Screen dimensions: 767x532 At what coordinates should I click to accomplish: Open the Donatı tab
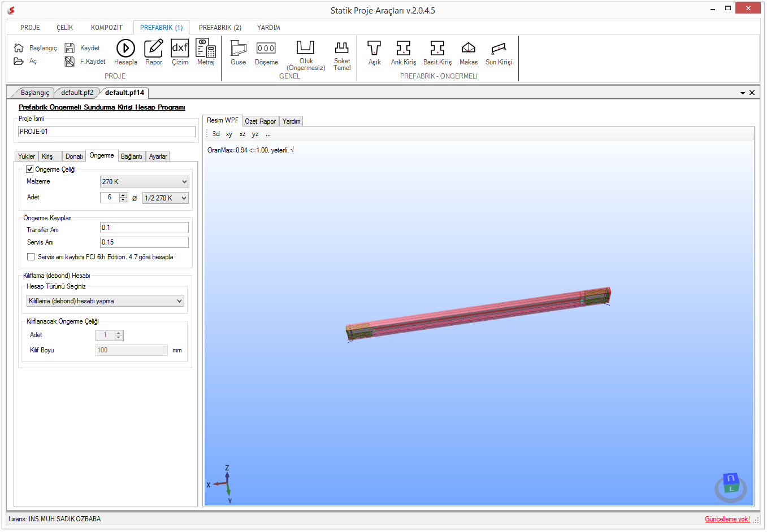(x=74, y=156)
